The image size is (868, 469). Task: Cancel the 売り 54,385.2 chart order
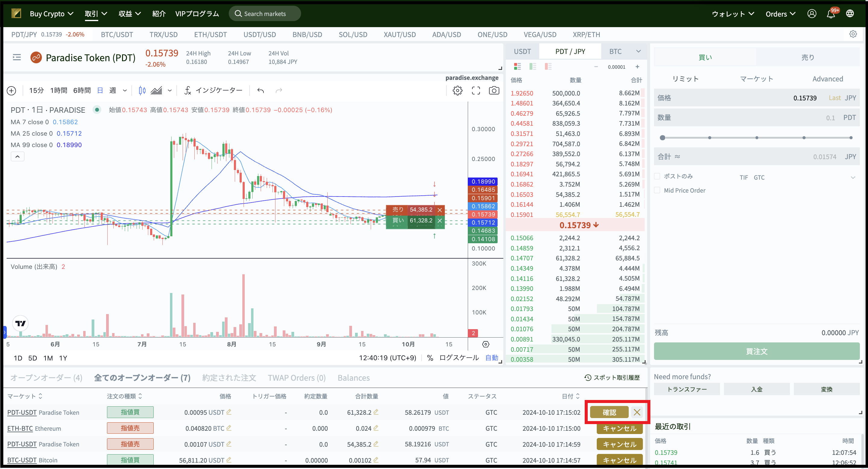pos(440,210)
